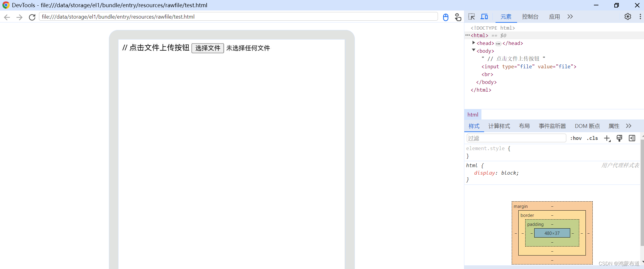Image resolution: width=644 pixels, height=269 pixels.
Task: Open DevTools three-dot menu
Action: coord(640,17)
